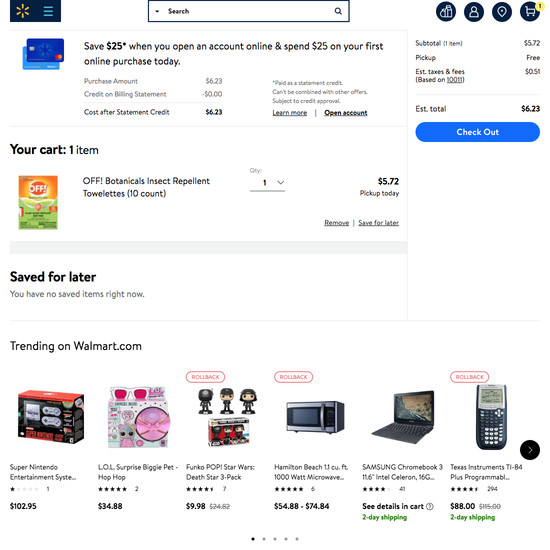The height and width of the screenshot is (550, 550).
Task: Select the second carousel page dot
Action: tap(264, 539)
